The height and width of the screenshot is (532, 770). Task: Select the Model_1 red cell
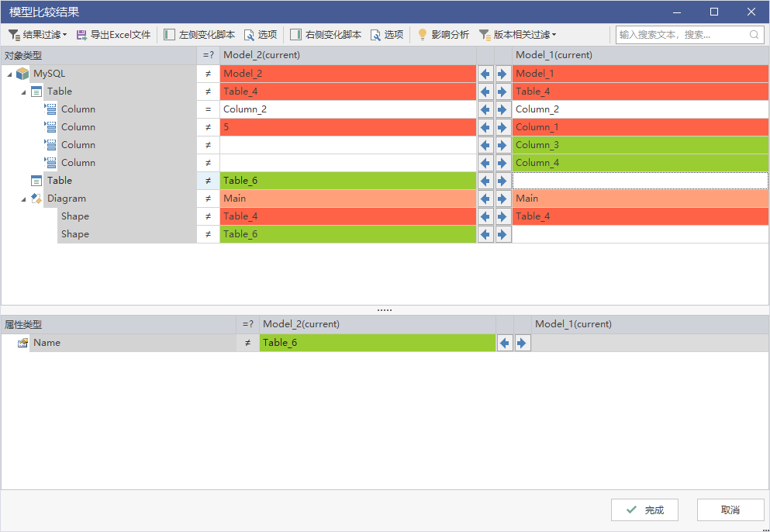[641, 74]
